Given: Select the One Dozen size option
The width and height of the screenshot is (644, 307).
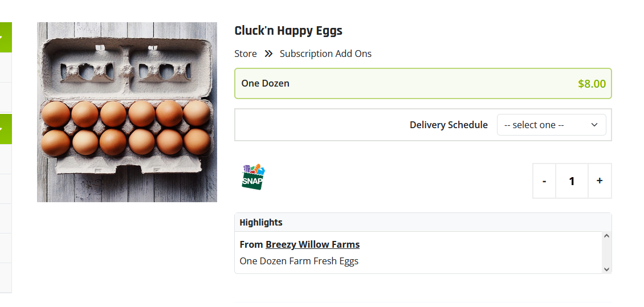Looking at the screenshot, I should coord(423,84).
